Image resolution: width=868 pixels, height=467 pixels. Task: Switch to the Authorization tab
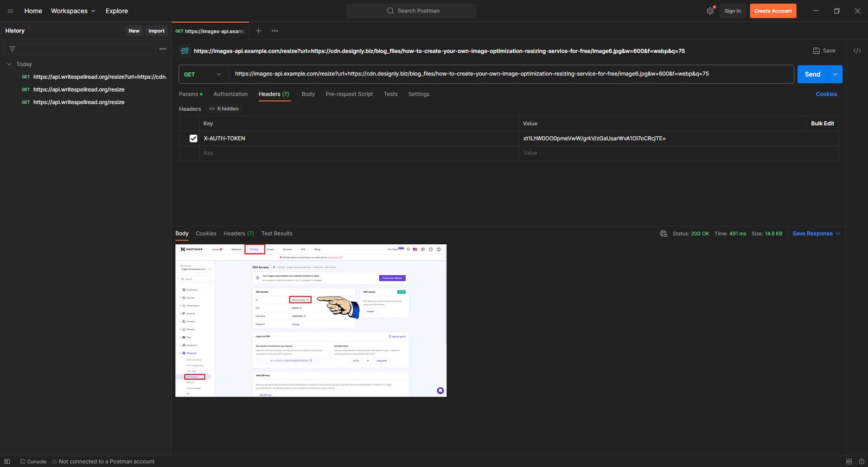(x=231, y=94)
